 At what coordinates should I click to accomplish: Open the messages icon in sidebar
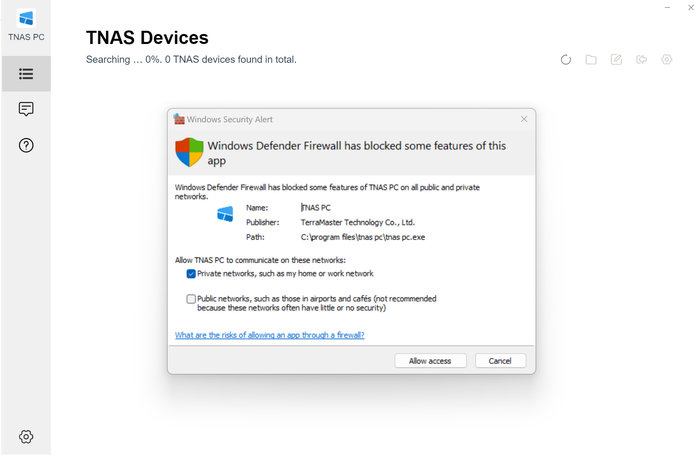[x=26, y=109]
